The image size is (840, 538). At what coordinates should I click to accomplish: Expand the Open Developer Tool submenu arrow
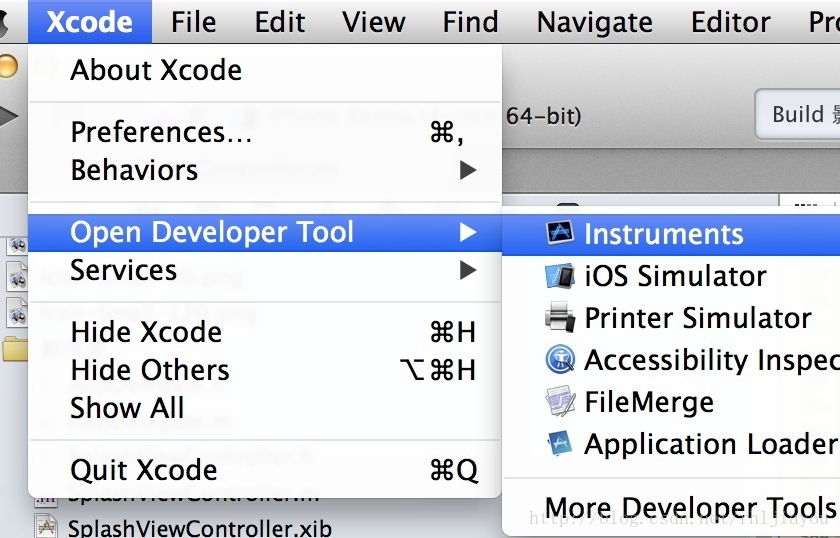[467, 233]
